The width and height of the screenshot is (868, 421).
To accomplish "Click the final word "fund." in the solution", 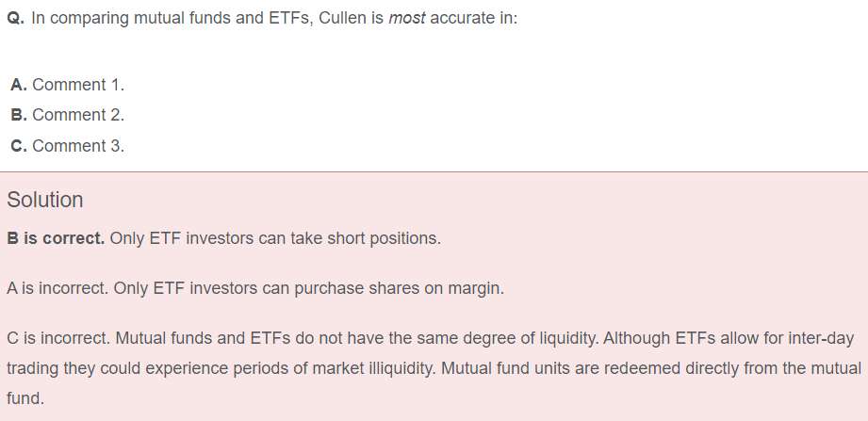I will click(25, 398).
